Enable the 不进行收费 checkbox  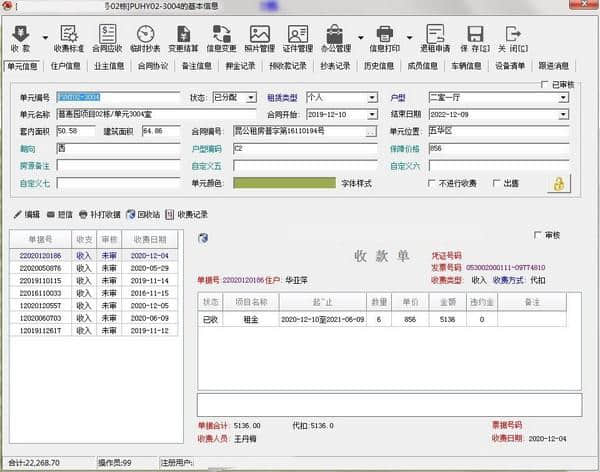pos(432,183)
